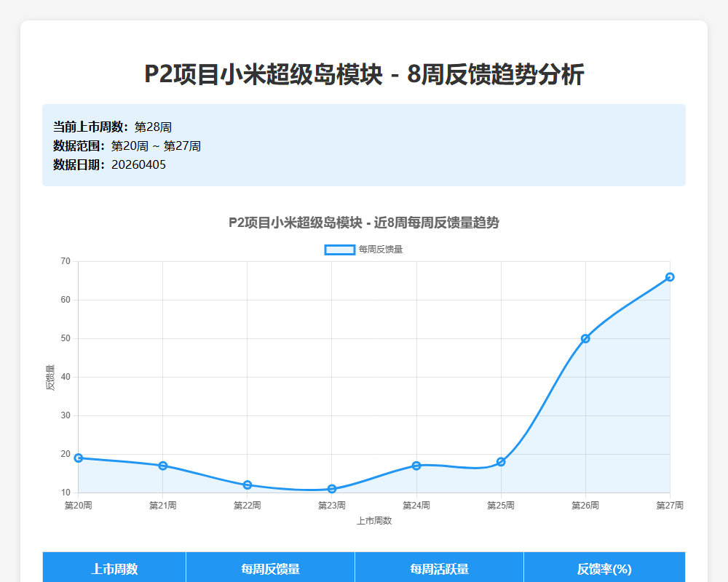This screenshot has height=582, width=728.
Task: Click 当前上市周数 第28周 info line
Action: point(112,127)
